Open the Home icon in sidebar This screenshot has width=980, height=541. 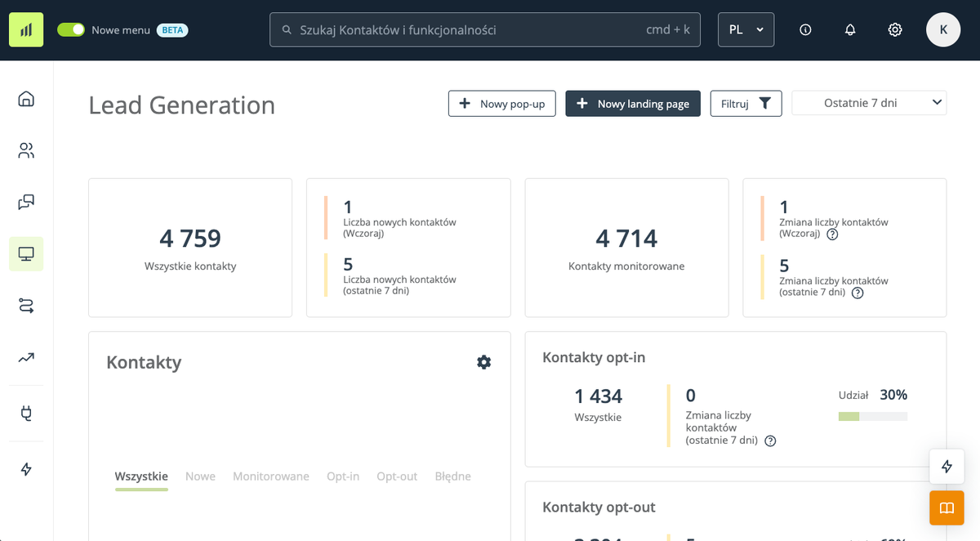click(26, 99)
